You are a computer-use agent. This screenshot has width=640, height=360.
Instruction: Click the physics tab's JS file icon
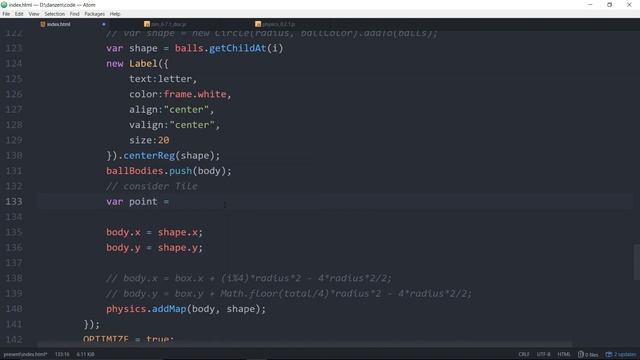258,24
